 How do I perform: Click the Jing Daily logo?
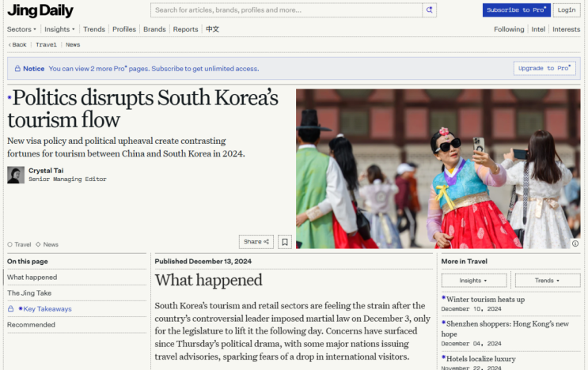tap(40, 10)
